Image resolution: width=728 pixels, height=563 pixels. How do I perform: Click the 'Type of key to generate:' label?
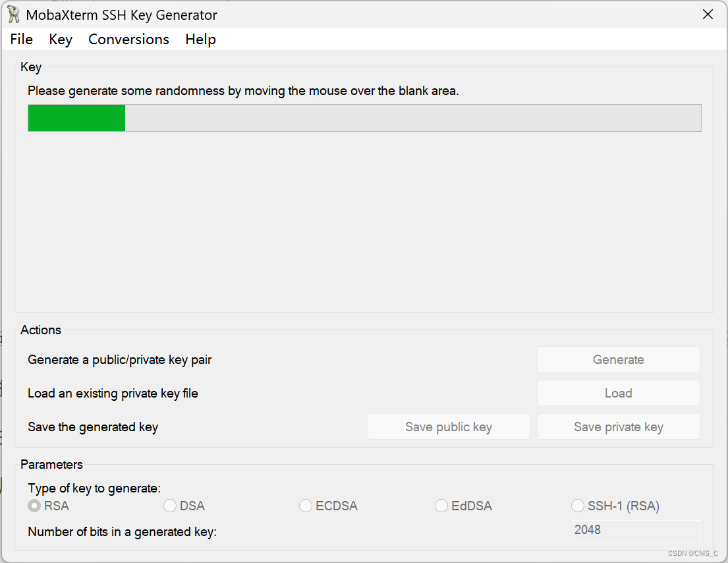pos(94,489)
